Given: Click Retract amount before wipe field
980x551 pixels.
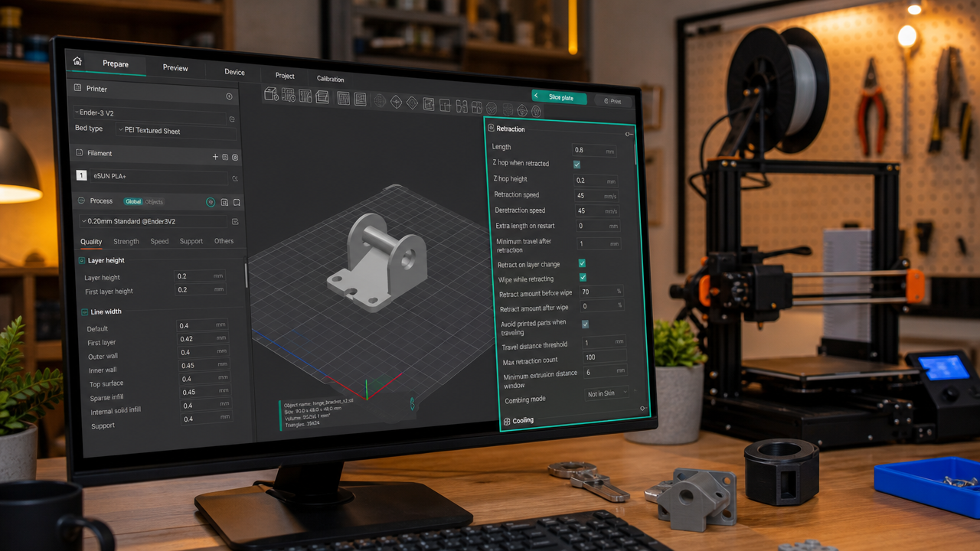Looking at the screenshot, I should pyautogui.click(x=602, y=292).
